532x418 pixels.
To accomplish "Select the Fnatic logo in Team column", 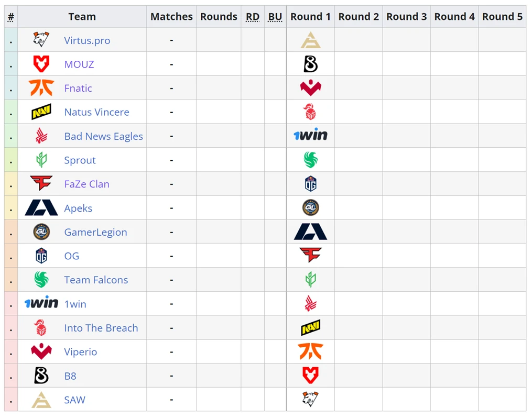I will tap(41, 88).
